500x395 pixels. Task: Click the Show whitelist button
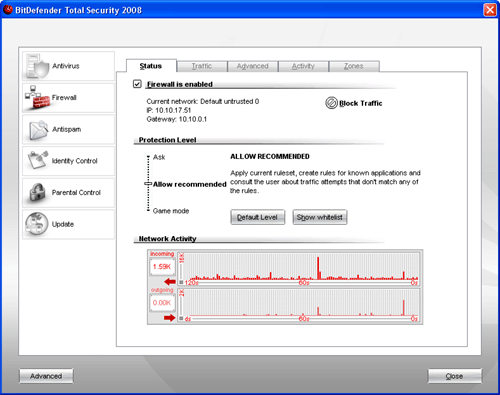coord(320,217)
